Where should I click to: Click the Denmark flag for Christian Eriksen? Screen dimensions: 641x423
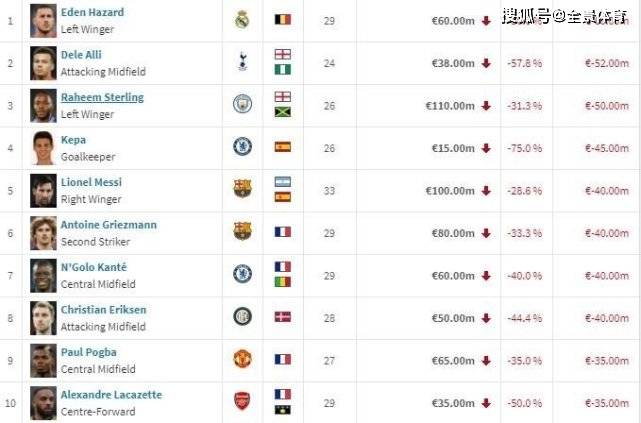[x=283, y=317]
